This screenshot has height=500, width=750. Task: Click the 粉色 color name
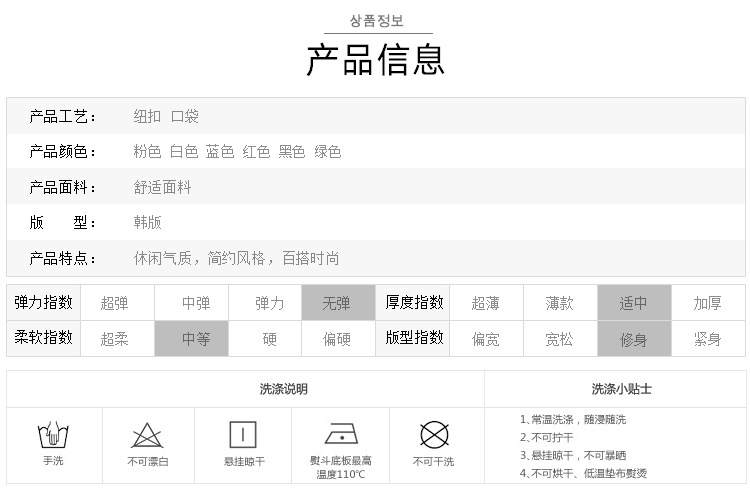(x=147, y=152)
